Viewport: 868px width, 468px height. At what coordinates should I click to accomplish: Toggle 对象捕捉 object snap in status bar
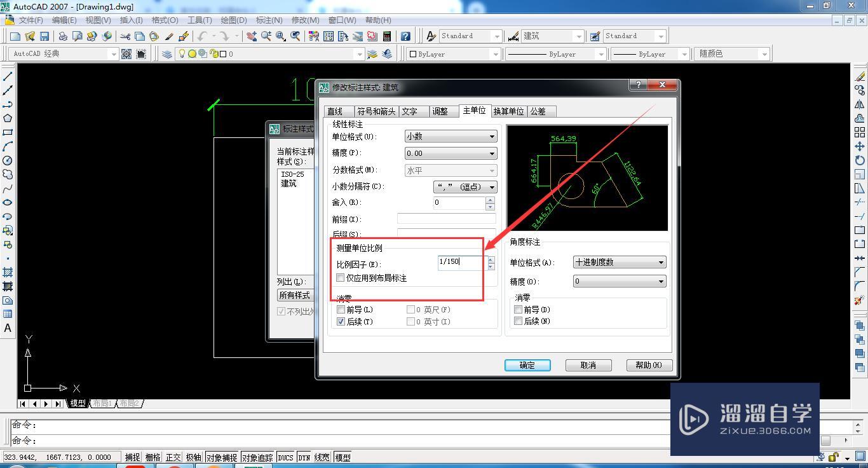pos(222,457)
